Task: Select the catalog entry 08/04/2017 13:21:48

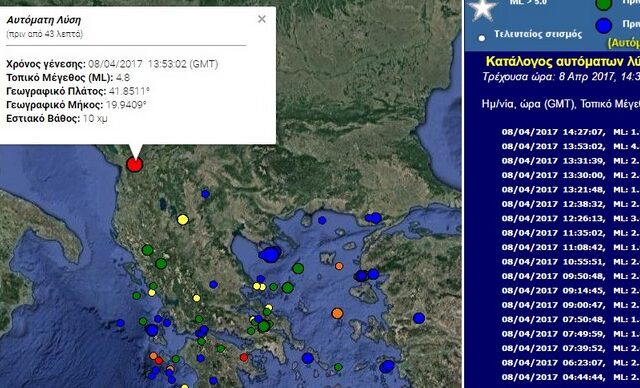Action: point(571,190)
